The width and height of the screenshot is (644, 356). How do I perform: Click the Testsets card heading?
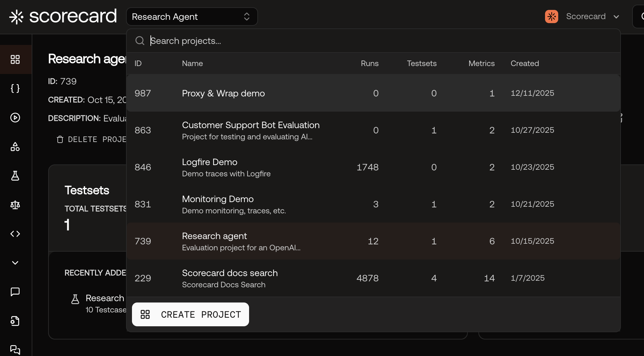pyautogui.click(x=87, y=190)
